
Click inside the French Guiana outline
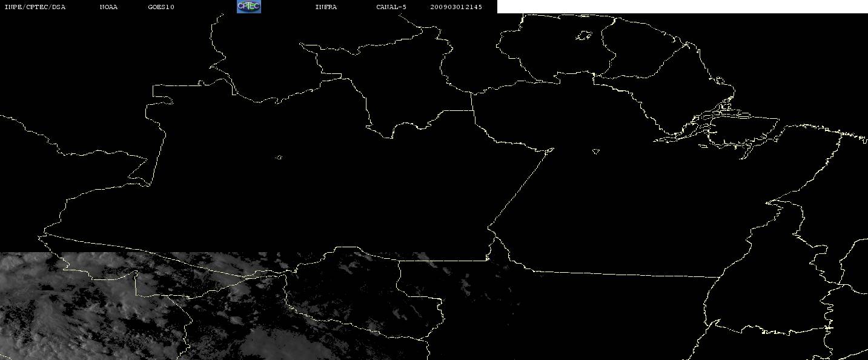[642, 48]
